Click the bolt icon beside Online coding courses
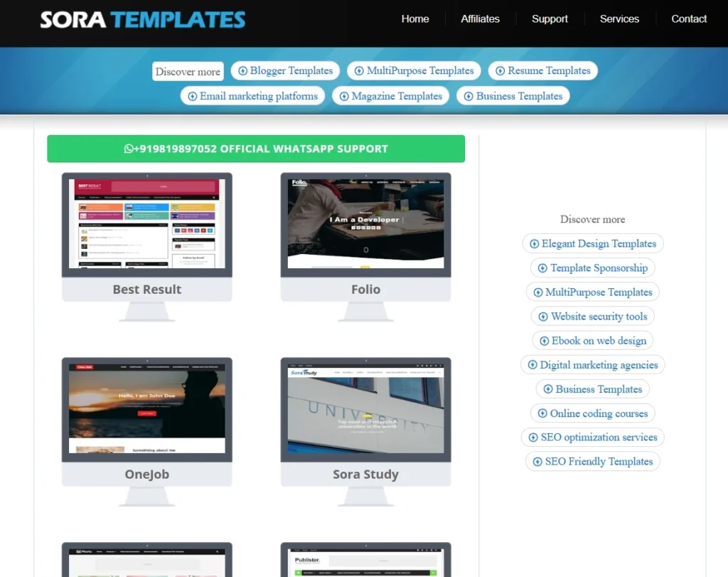Image resolution: width=728 pixels, height=577 pixels. tap(542, 413)
